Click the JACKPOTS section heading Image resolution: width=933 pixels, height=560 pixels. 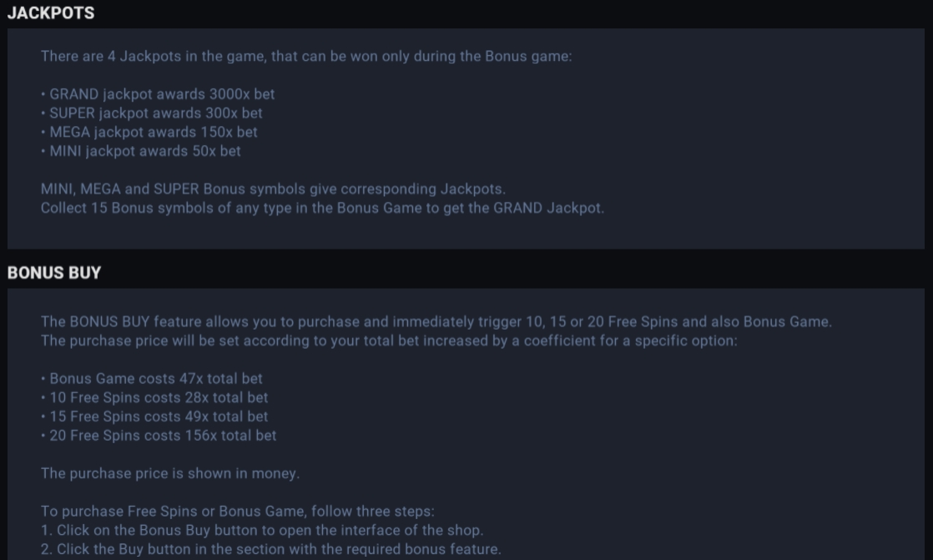(x=51, y=13)
